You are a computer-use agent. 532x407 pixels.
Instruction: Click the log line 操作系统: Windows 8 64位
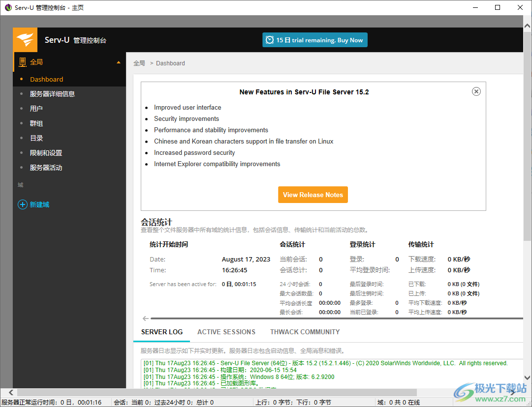(x=239, y=377)
